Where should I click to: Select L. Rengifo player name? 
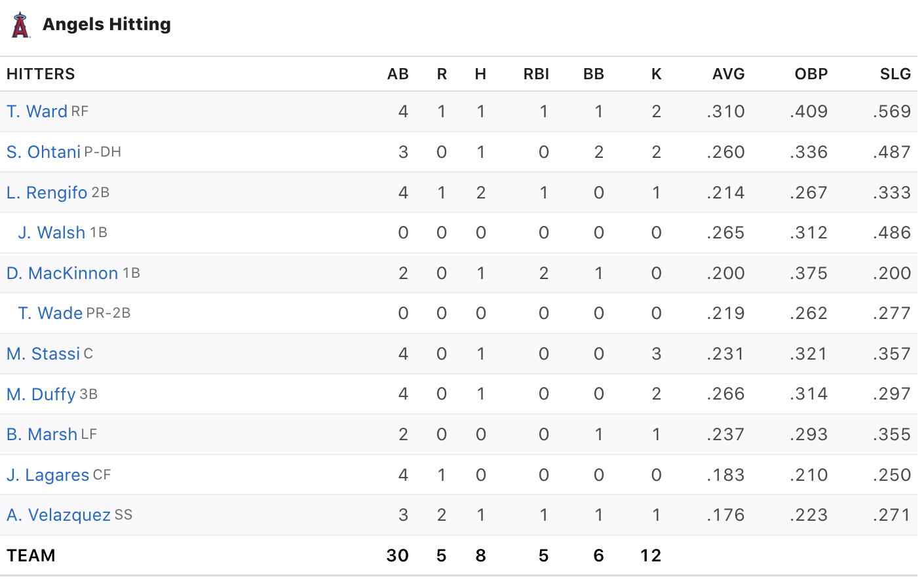[47, 193]
